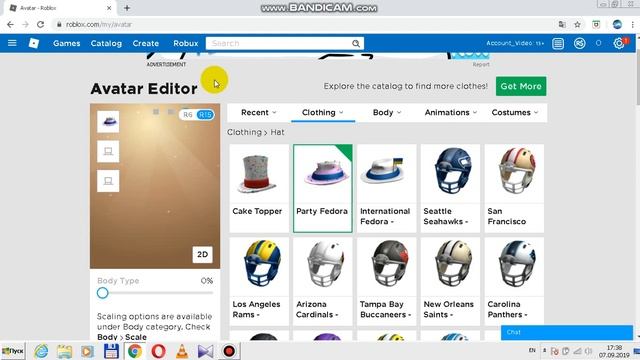The image size is (640, 360).
Task: Click the search magnifier icon
Action: 356,43
